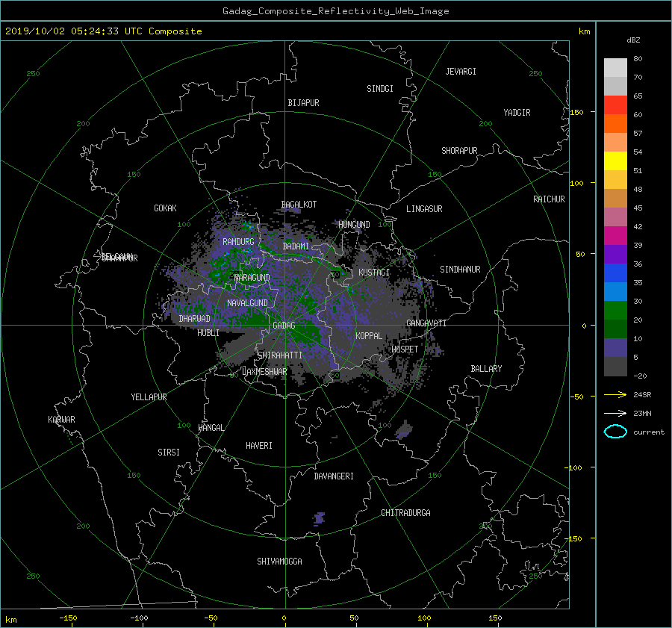Click the magenta 42 dBZ color swatch
The height and width of the screenshot is (628, 672).
(615, 235)
